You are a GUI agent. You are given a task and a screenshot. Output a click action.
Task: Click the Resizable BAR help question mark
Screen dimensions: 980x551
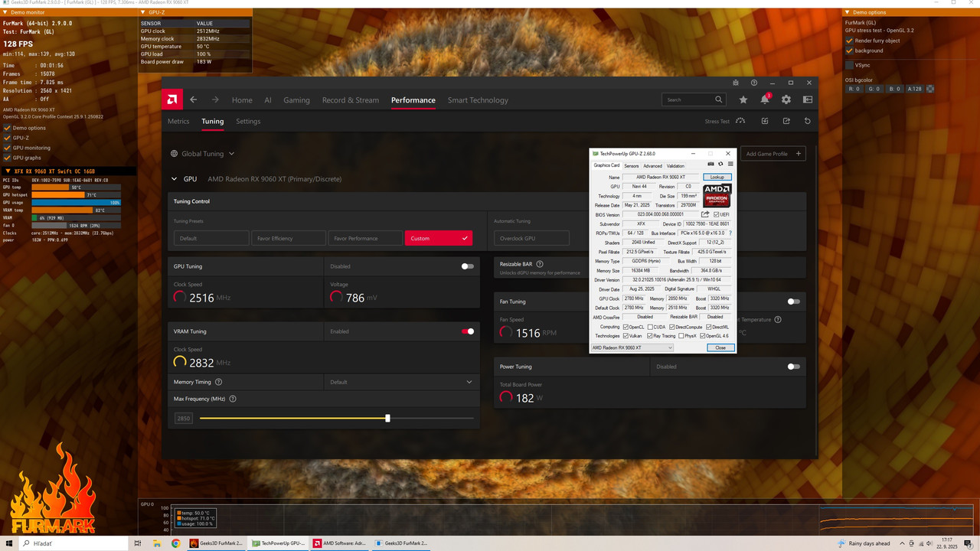(x=540, y=264)
